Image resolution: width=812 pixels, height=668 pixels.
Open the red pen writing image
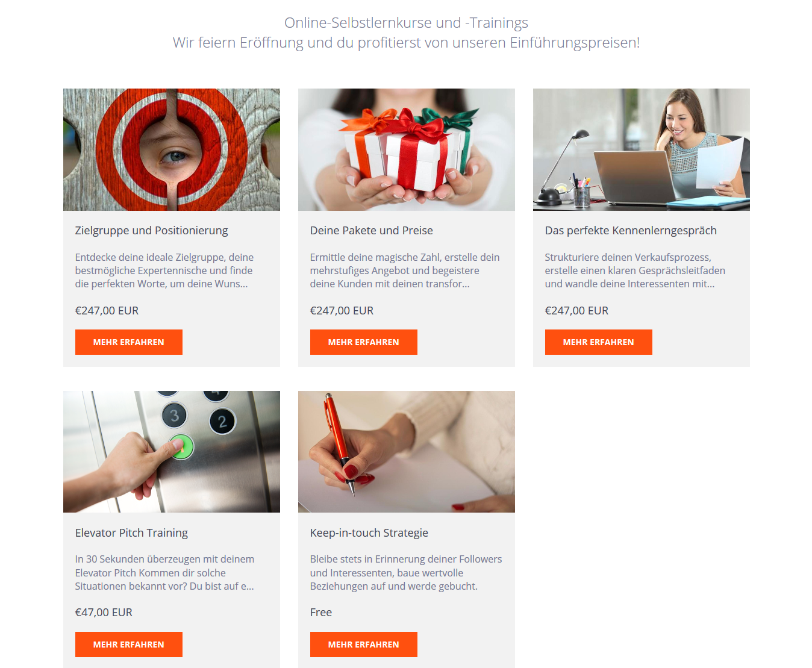pos(407,452)
